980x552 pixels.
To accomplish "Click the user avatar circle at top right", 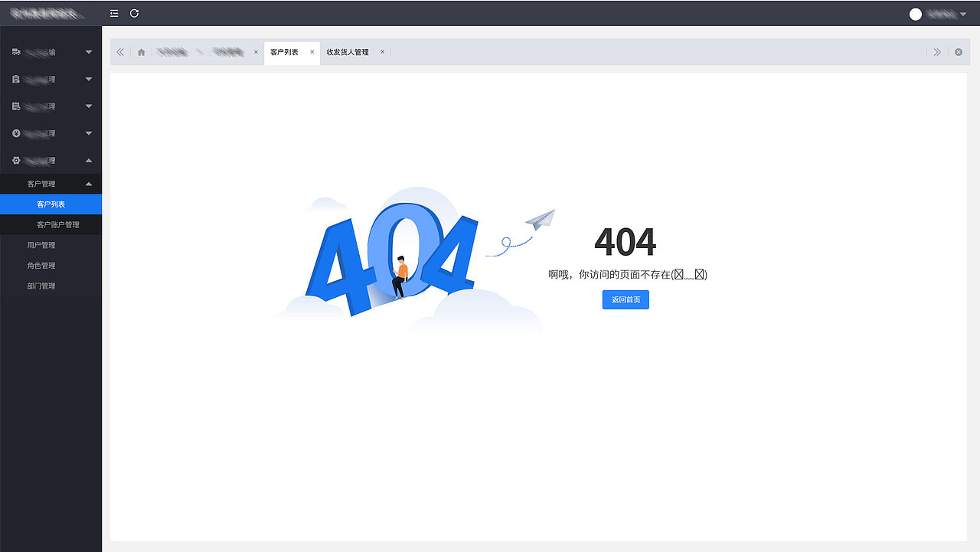I will coord(915,13).
